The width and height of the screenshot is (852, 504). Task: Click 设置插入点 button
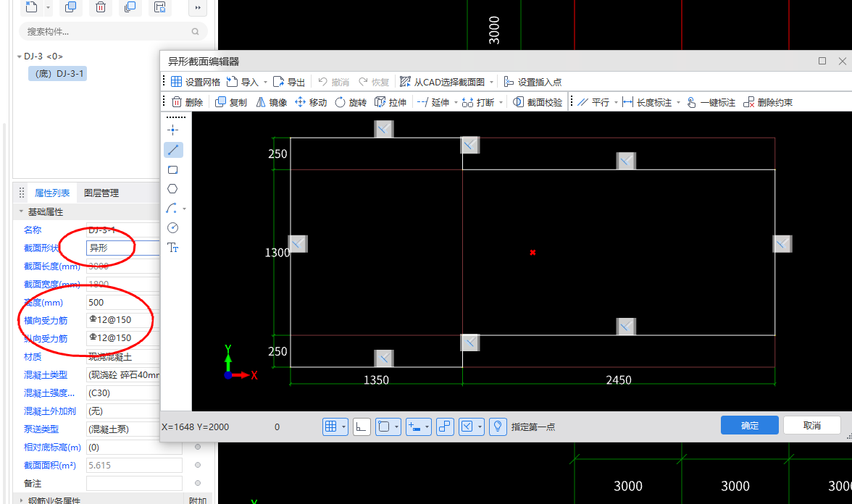(532, 82)
